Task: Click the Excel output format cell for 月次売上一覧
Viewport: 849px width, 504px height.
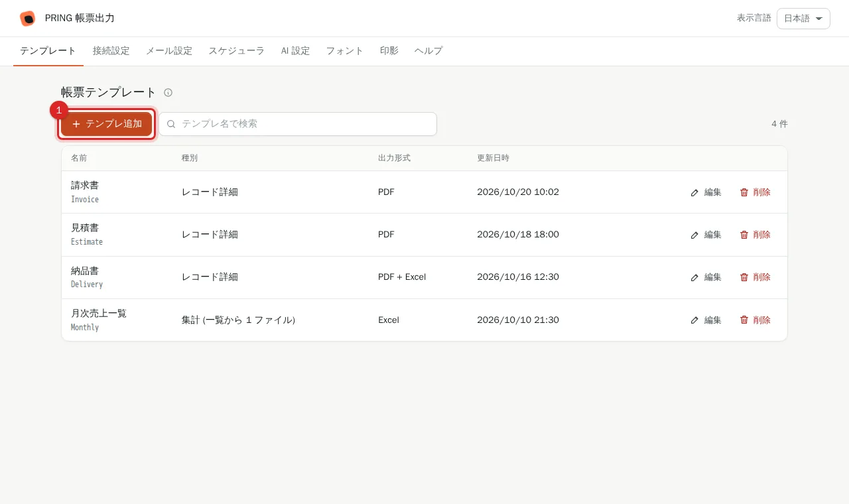Action: [x=389, y=320]
